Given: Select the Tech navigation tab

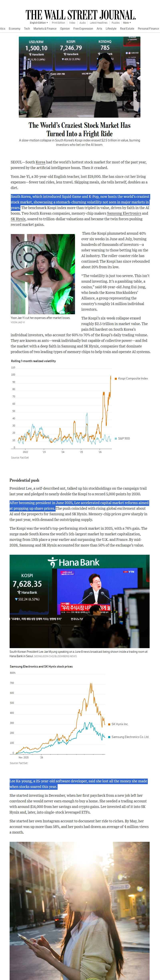Looking at the screenshot, I should click(x=27, y=29).
